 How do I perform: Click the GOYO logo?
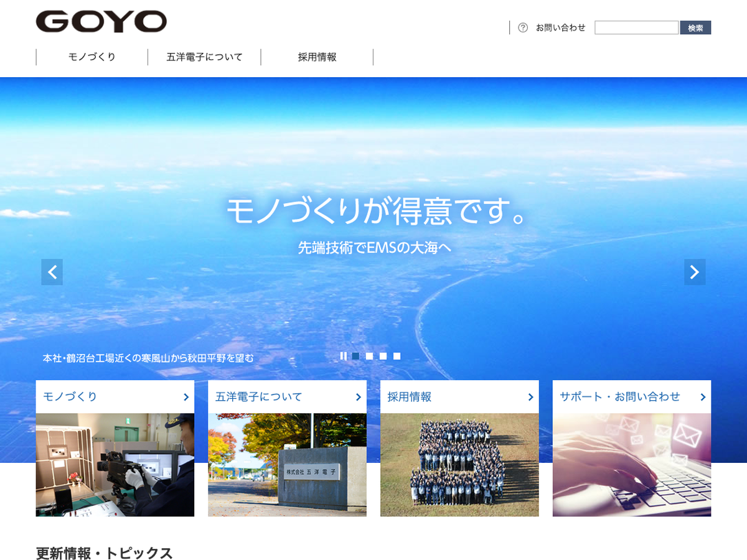click(x=101, y=22)
